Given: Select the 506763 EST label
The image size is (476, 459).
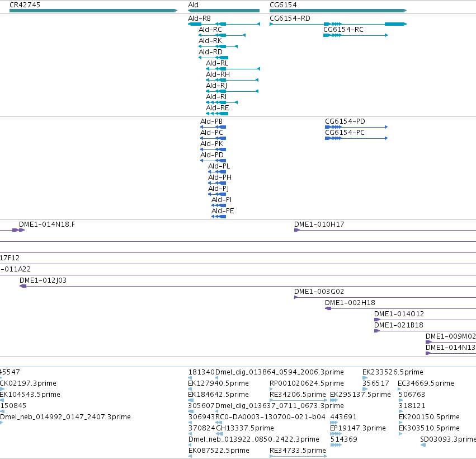Looking at the screenshot, I should (412, 395).
